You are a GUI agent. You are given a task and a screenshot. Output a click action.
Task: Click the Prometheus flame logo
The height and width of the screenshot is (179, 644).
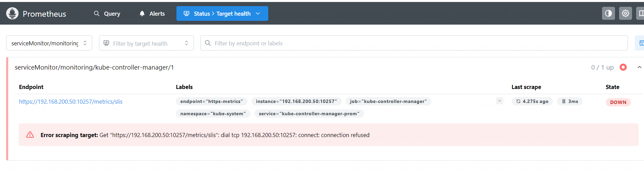point(12,14)
